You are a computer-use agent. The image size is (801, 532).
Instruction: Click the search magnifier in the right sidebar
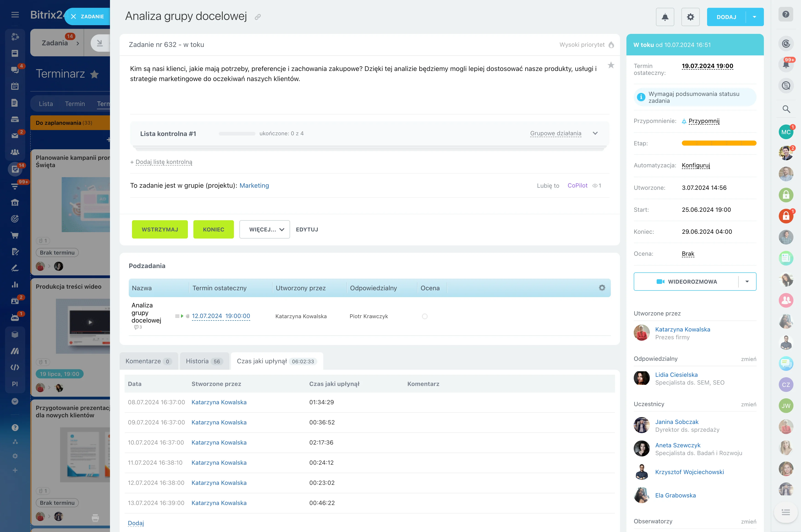786,109
